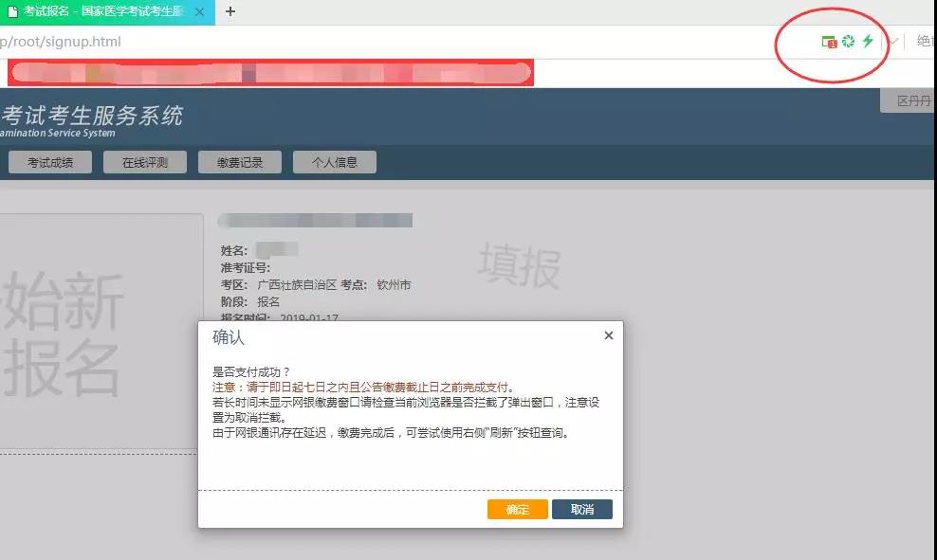Open the 考试成绩 menu item
The width and height of the screenshot is (937, 560).
[x=50, y=162]
